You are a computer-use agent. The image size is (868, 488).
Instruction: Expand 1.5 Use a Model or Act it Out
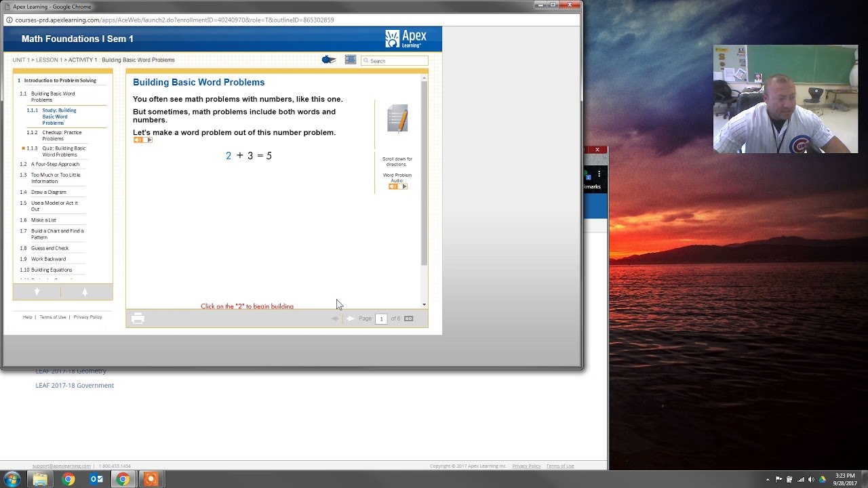(54, 206)
